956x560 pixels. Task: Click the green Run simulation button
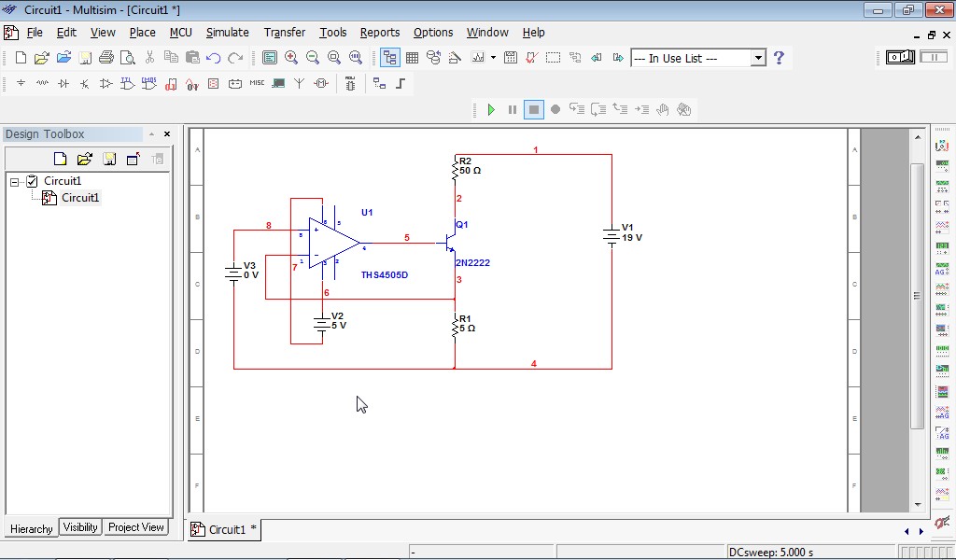click(x=491, y=110)
